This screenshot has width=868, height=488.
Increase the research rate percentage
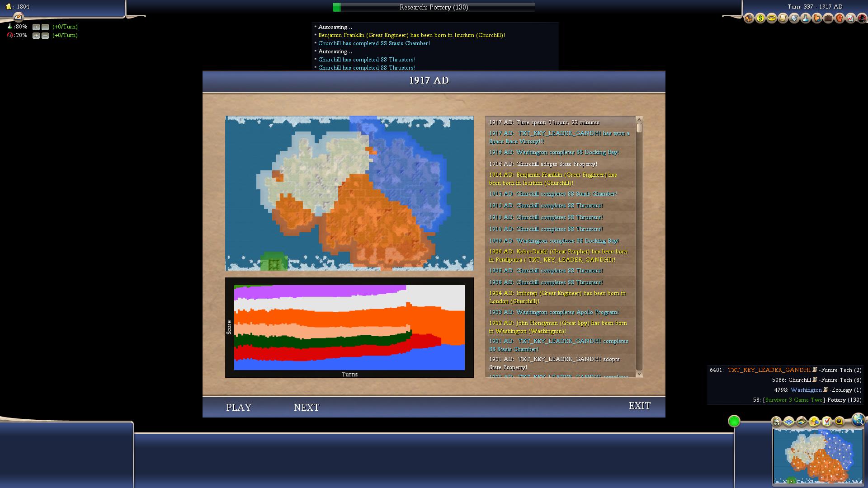coord(36,27)
